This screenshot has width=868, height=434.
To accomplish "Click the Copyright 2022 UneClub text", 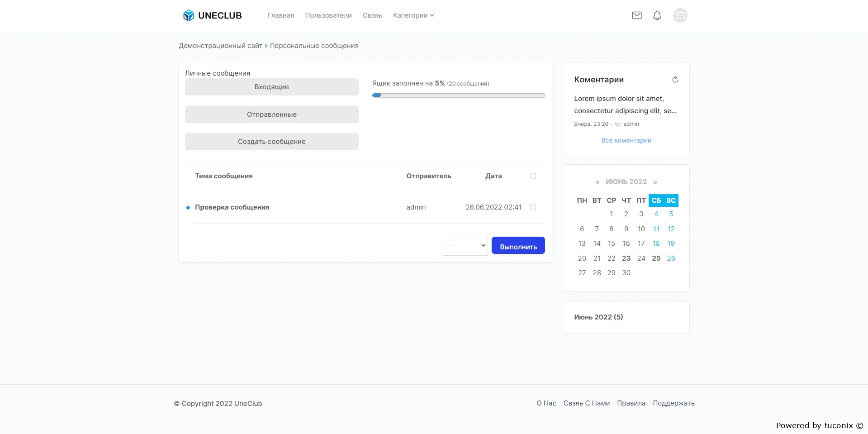I will pyautogui.click(x=218, y=404).
